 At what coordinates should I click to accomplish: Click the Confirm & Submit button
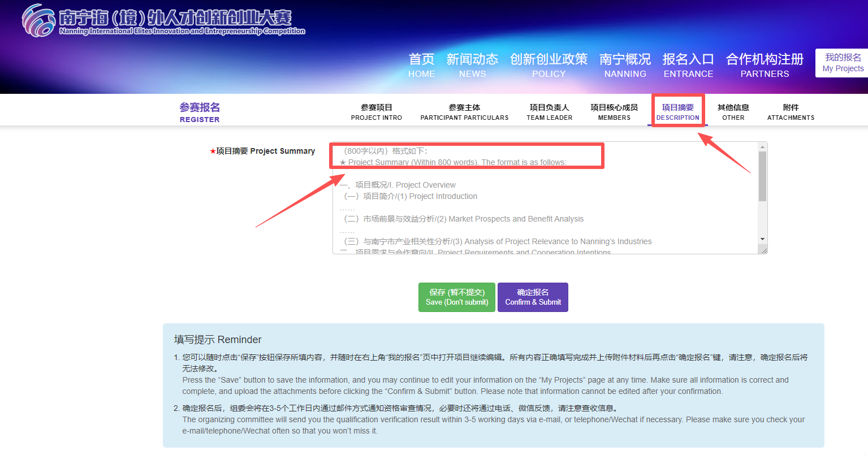coord(533,297)
